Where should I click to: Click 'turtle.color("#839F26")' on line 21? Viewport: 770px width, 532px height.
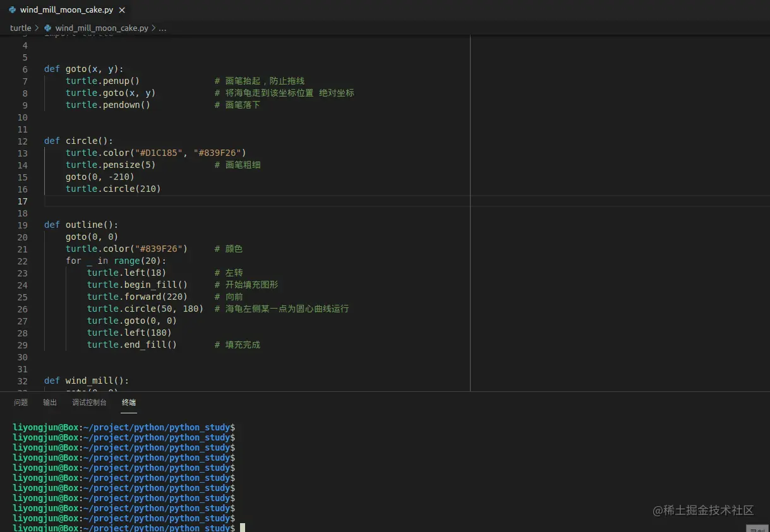click(x=126, y=249)
